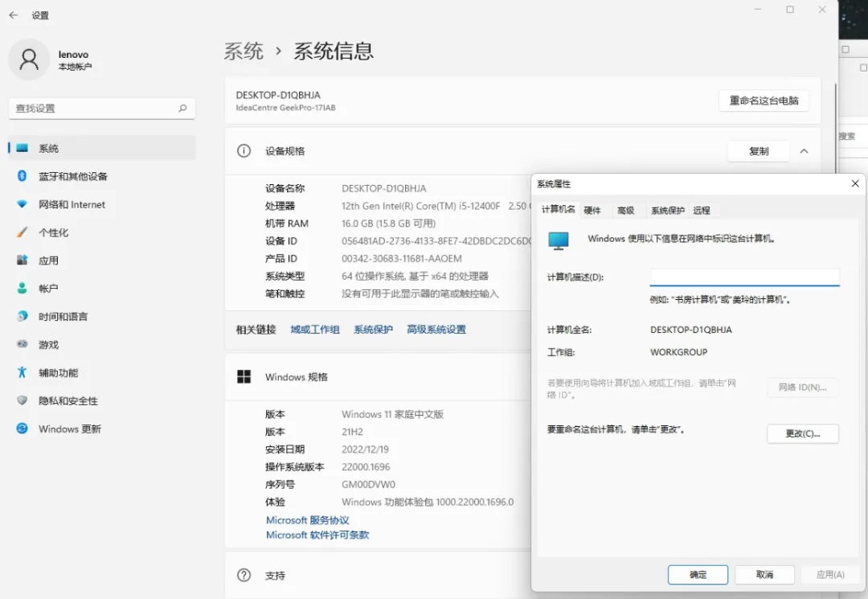Click the computer monitor icon in 系统属性
Viewport: 868px width, 599px height.
559,241
